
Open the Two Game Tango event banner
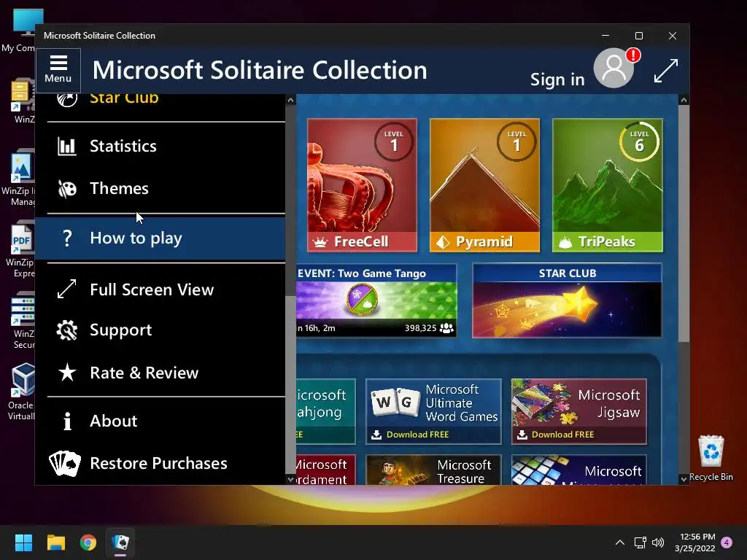click(x=376, y=300)
